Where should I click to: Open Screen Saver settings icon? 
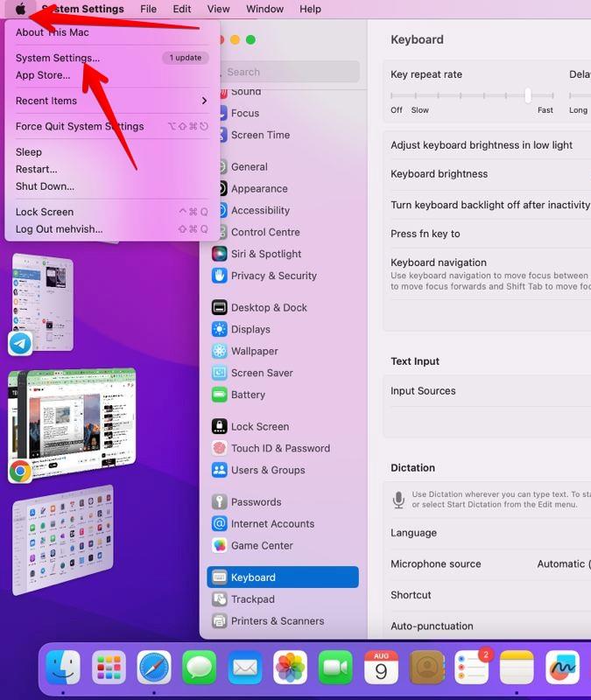pos(220,373)
